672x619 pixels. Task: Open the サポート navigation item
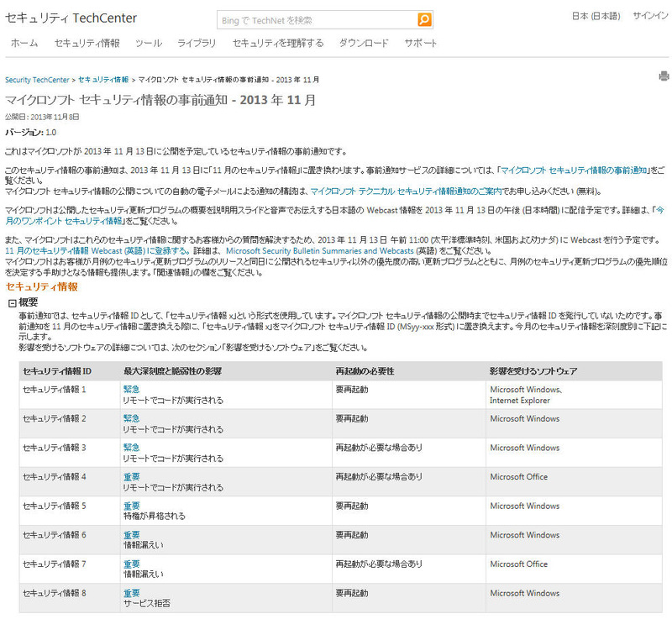point(421,43)
